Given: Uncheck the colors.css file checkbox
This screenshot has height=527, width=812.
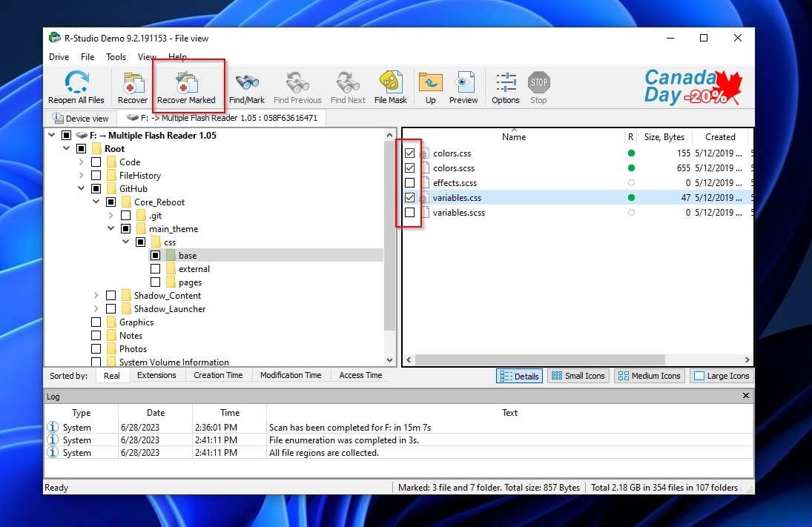Looking at the screenshot, I should [x=410, y=153].
